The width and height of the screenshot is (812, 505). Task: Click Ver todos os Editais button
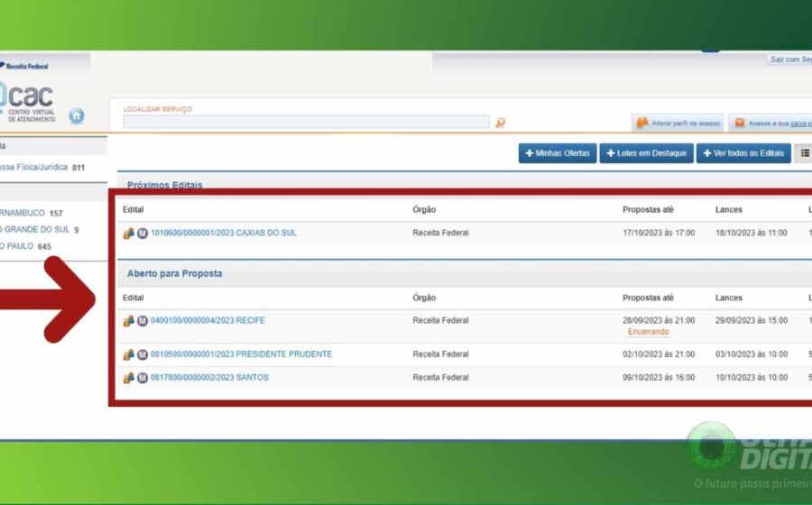click(743, 153)
